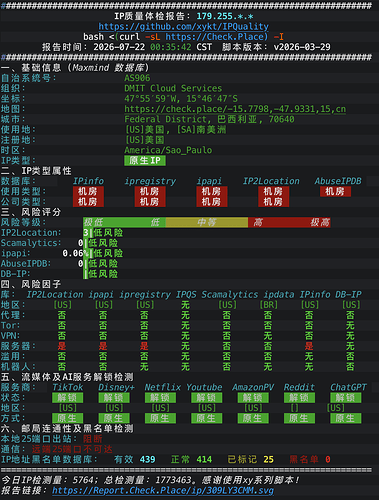
Task: Click the ipapi risk score 0.06%
Action: 75,253
